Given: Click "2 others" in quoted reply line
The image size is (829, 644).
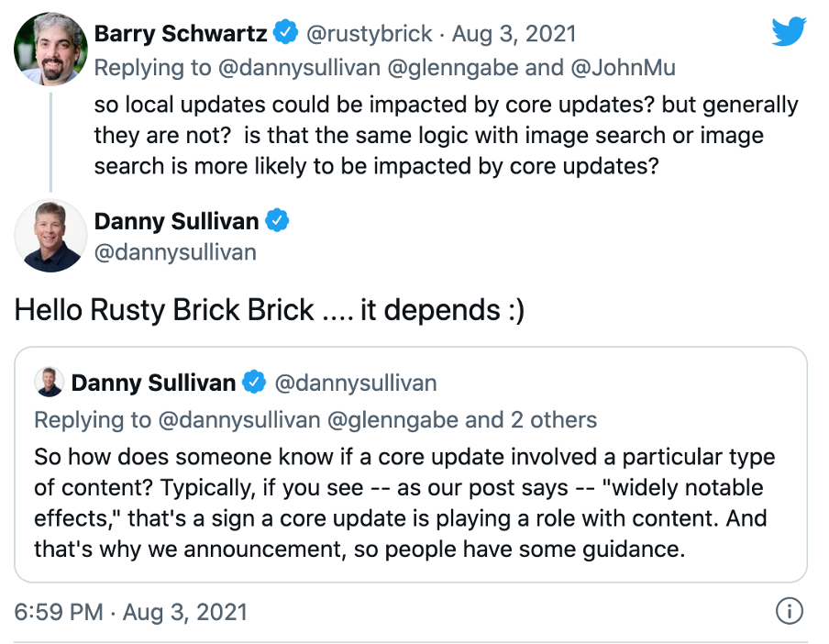Looking at the screenshot, I should (x=554, y=420).
